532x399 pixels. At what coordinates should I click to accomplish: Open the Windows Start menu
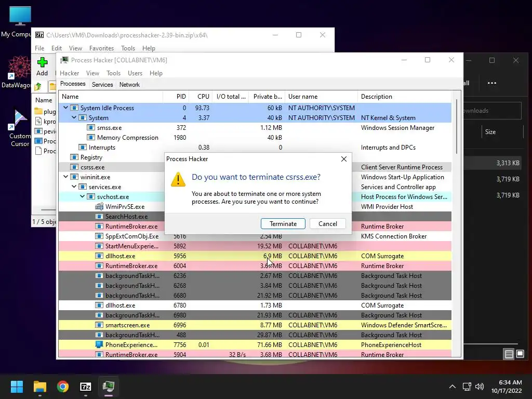coord(17,387)
